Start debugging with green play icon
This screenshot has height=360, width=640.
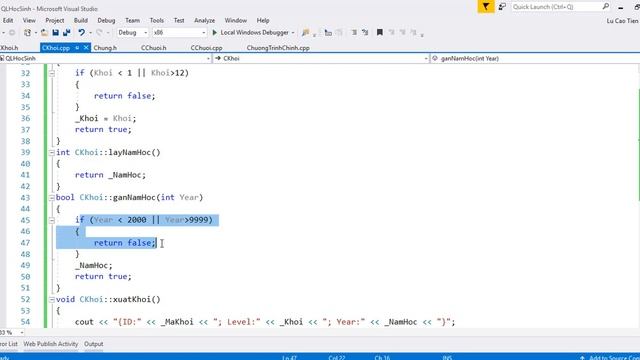[215, 33]
